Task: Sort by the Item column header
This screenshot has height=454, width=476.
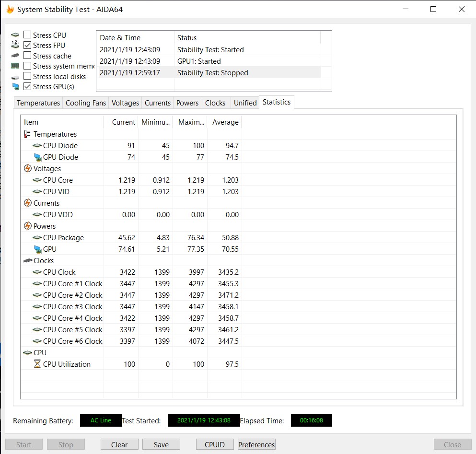Action: (62, 122)
